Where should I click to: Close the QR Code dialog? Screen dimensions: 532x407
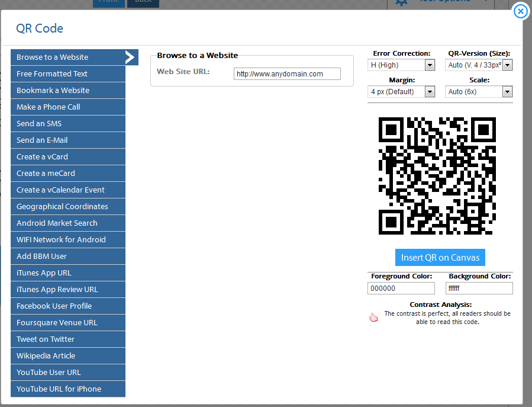click(521, 11)
